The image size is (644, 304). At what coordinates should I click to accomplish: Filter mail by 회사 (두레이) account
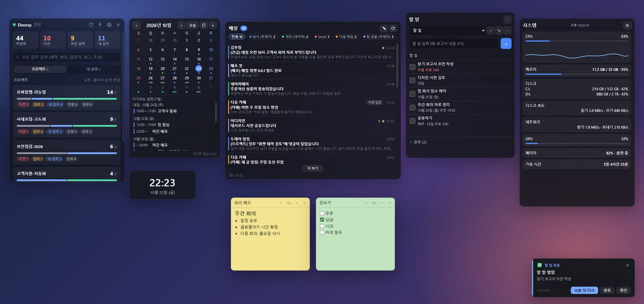tap(262, 37)
